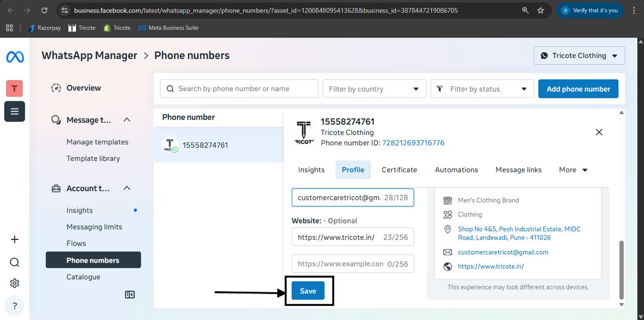Click the help question mark icon
The height and width of the screenshot is (320, 644).
15,306
